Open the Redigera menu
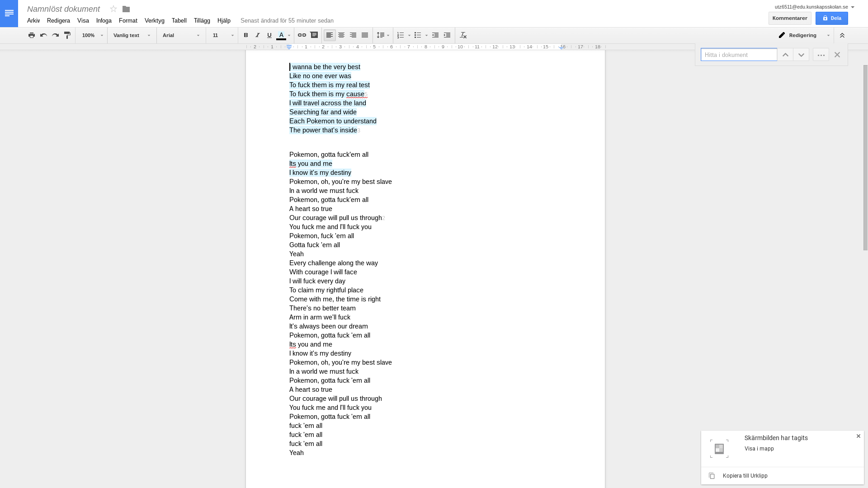This screenshot has height=488, width=868. pos(58,21)
